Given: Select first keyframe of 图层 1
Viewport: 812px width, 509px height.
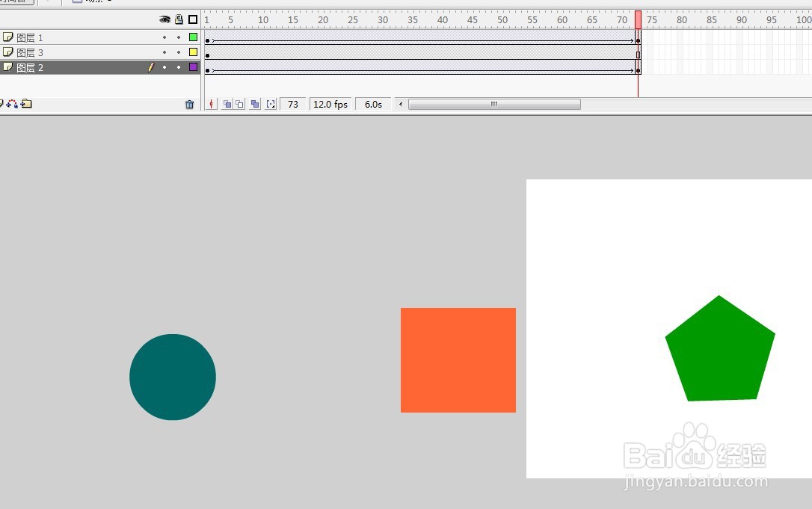Looking at the screenshot, I should pyautogui.click(x=208, y=40).
